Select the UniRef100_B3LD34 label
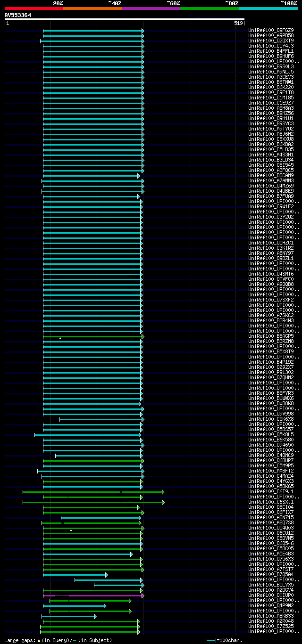The image size is (302, 644). click(271, 160)
